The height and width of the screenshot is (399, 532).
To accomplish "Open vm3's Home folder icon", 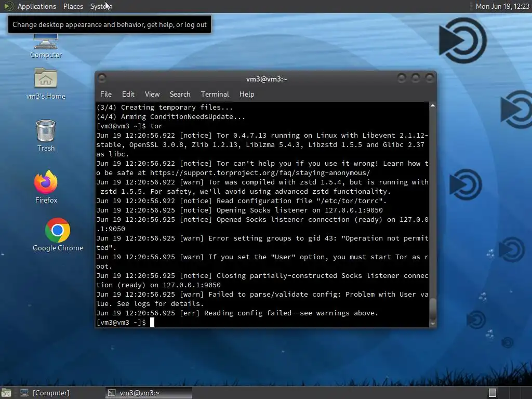I will (46, 84).
